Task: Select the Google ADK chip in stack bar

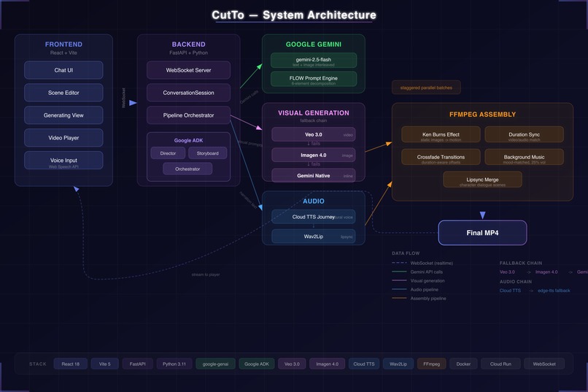Action: (257, 364)
